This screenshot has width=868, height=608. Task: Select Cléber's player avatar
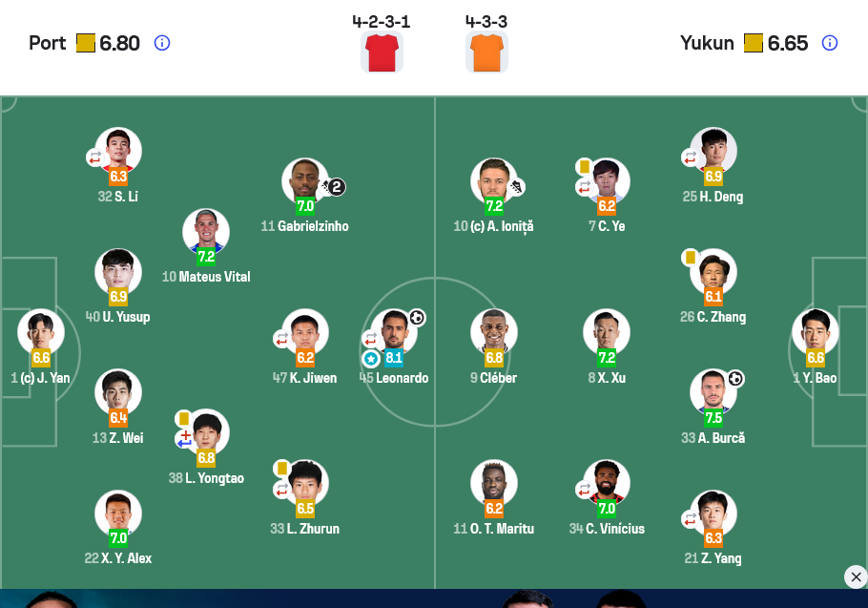[493, 332]
